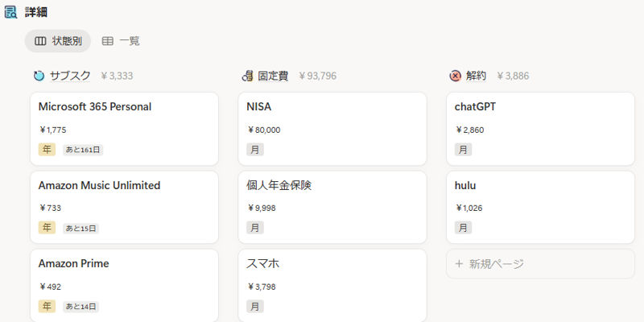This screenshot has width=644, height=322.
Task: Click the table icon on 一覧 tab
Action: click(107, 41)
